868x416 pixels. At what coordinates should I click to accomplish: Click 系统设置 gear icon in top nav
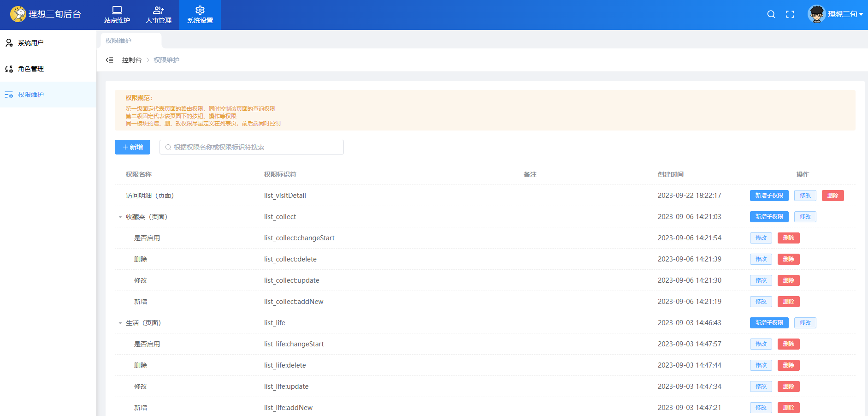pos(200,10)
